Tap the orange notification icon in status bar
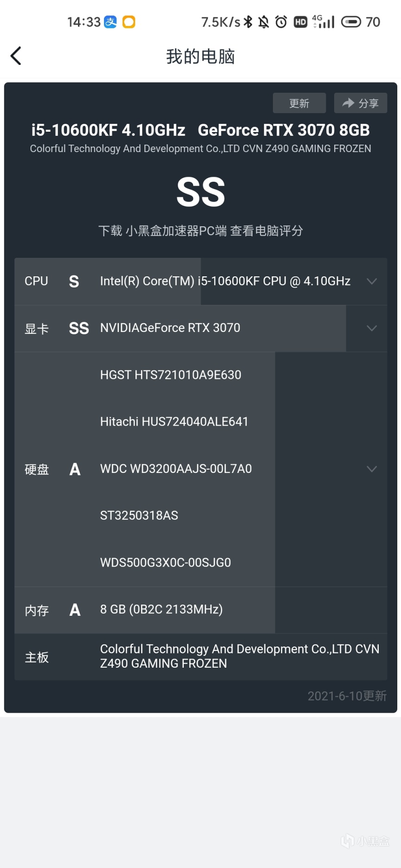Viewport: 401px width, 868px height. point(129,22)
